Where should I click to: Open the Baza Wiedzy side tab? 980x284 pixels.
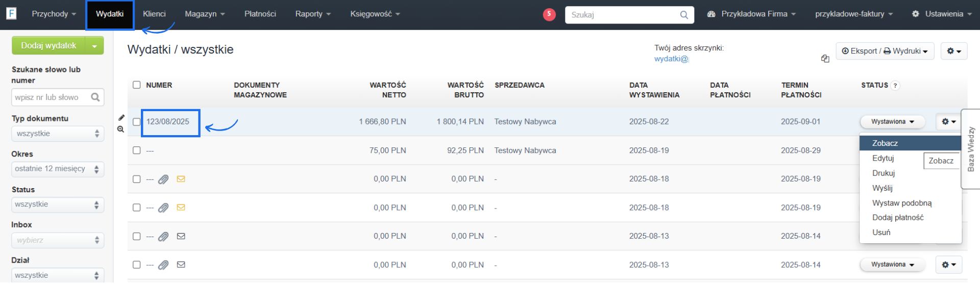tap(970, 149)
